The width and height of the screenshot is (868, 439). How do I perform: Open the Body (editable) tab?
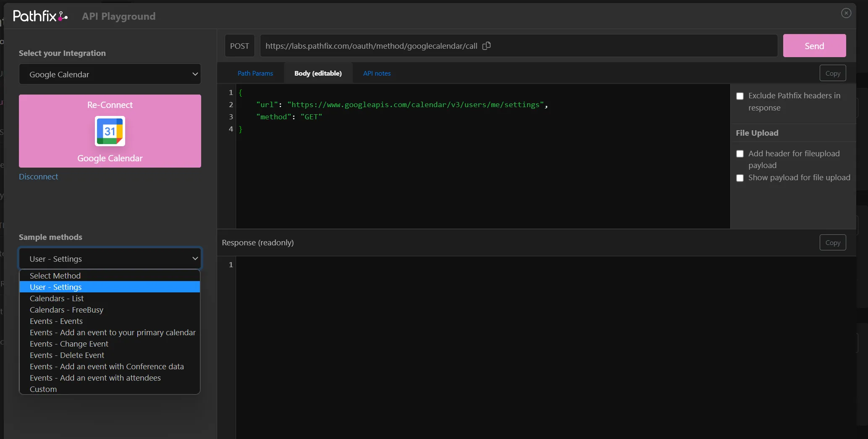[x=318, y=73]
